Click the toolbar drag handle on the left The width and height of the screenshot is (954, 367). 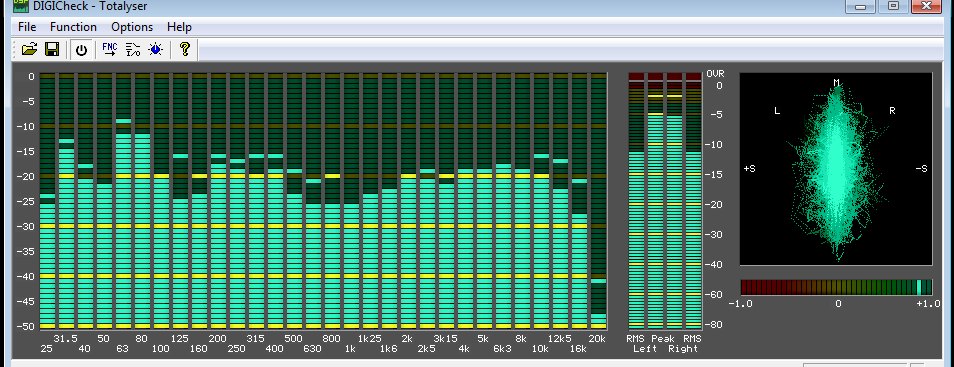pyautogui.click(x=15, y=50)
